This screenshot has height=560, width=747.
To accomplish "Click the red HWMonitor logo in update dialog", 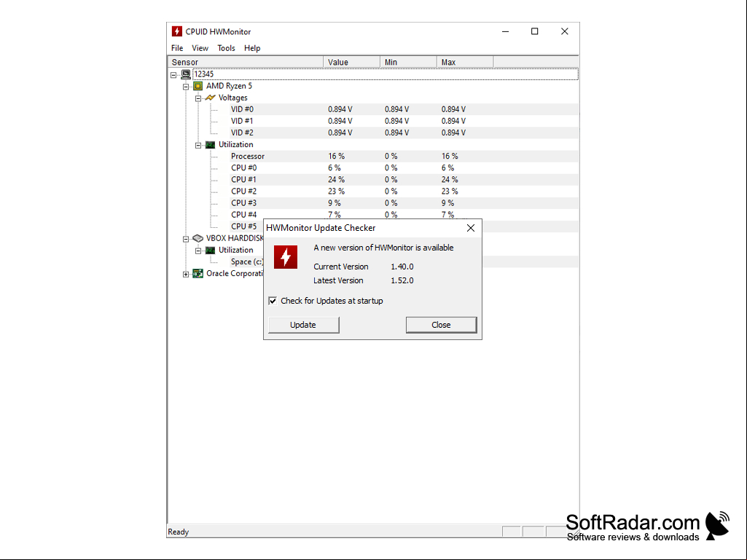I will pyautogui.click(x=286, y=257).
